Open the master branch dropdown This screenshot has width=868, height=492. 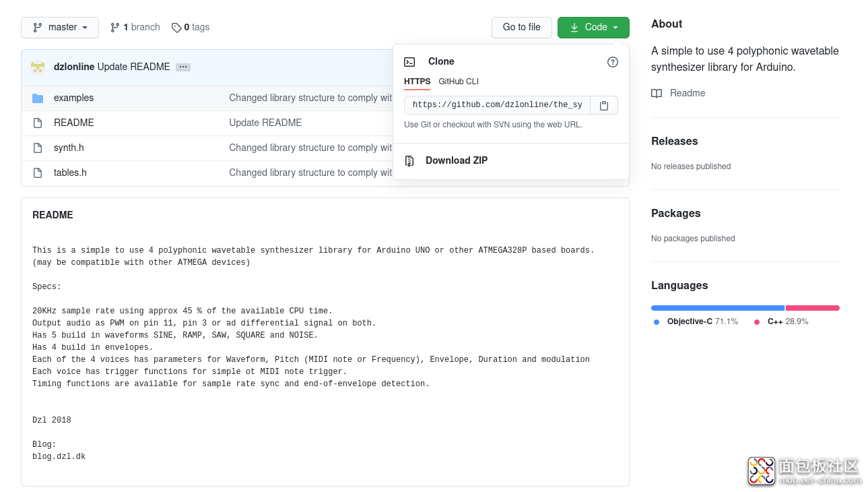coord(60,28)
